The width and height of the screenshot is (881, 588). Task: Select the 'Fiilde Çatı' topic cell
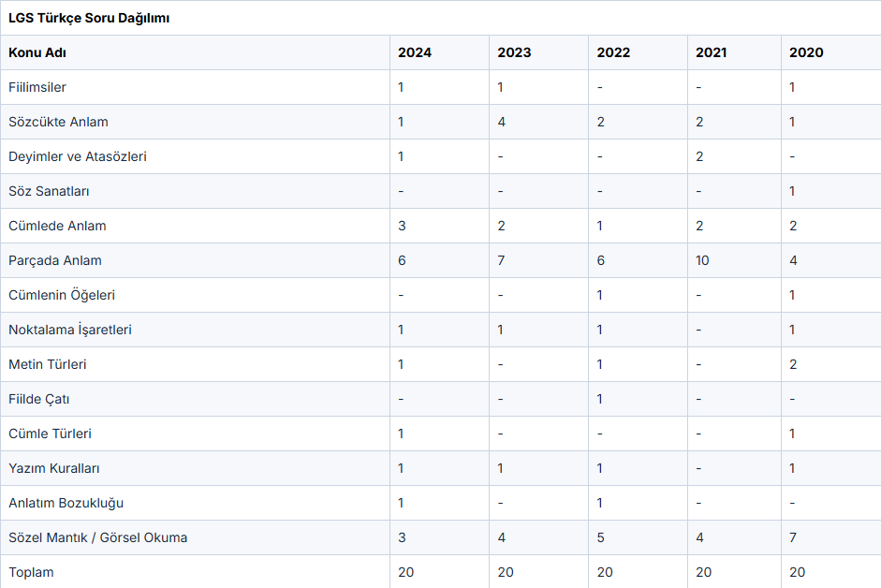39,399
